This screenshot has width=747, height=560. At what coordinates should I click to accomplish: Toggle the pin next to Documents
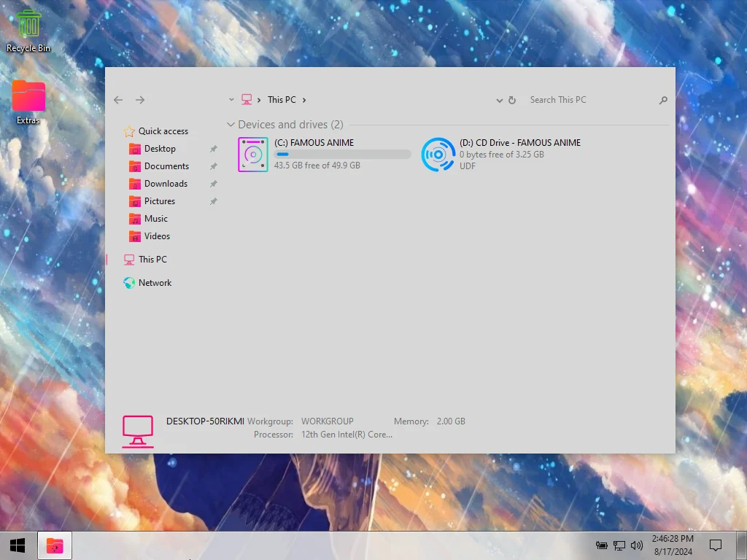214,167
